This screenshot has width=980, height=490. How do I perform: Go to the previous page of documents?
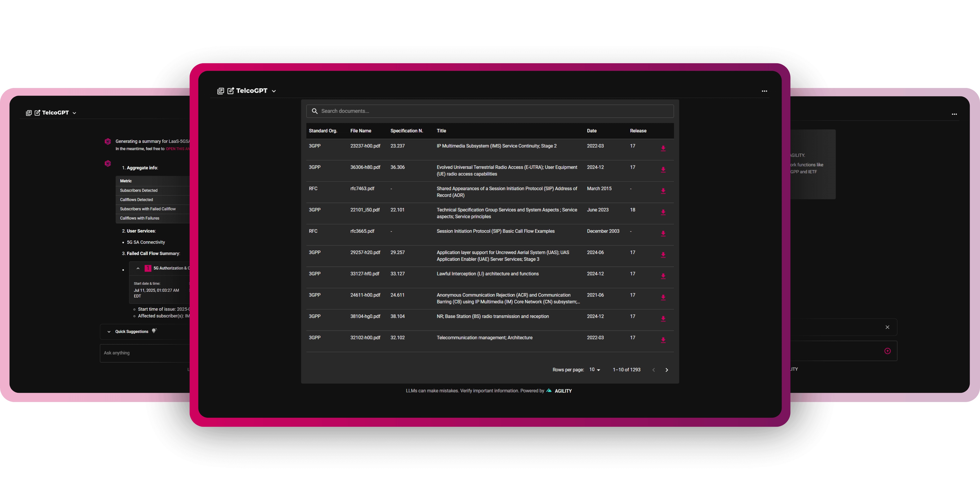point(654,370)
